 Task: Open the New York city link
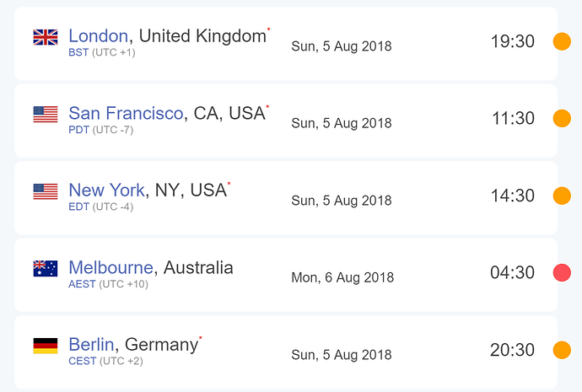tap(107, 191)
